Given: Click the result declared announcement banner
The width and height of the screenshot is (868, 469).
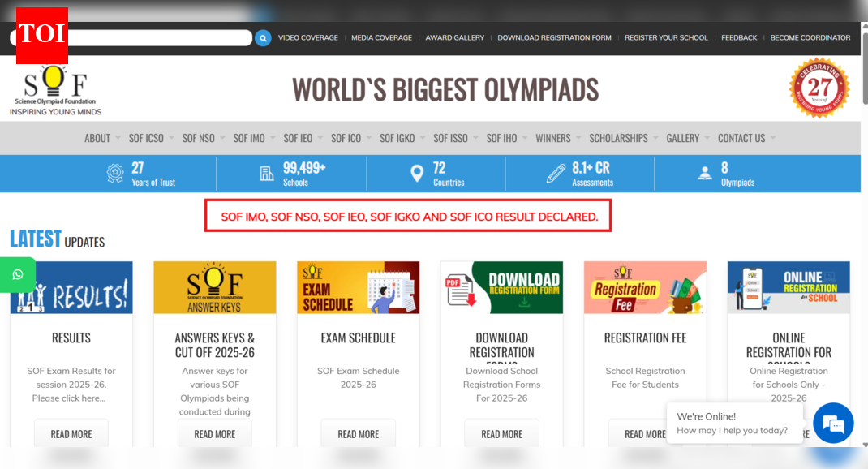Looking at the screenshot, I should point(408,217).
